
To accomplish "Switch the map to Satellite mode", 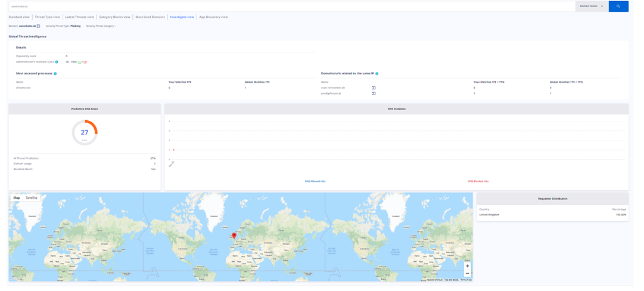I will pyautogui.click(x=32, y=198).
